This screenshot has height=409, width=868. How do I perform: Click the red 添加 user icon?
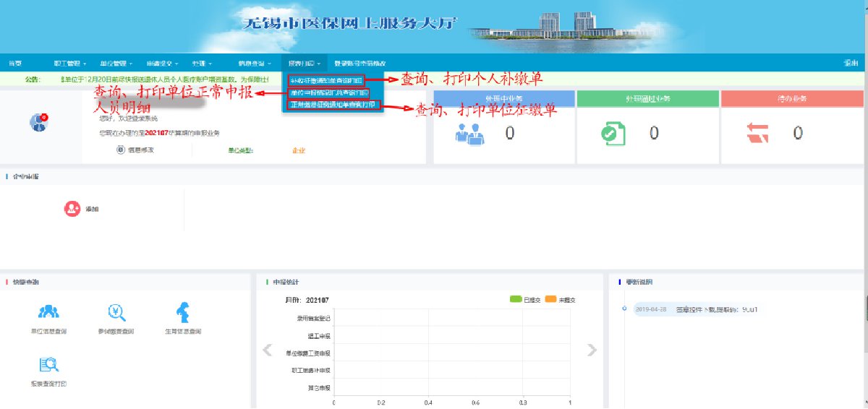tap(72, 208)
